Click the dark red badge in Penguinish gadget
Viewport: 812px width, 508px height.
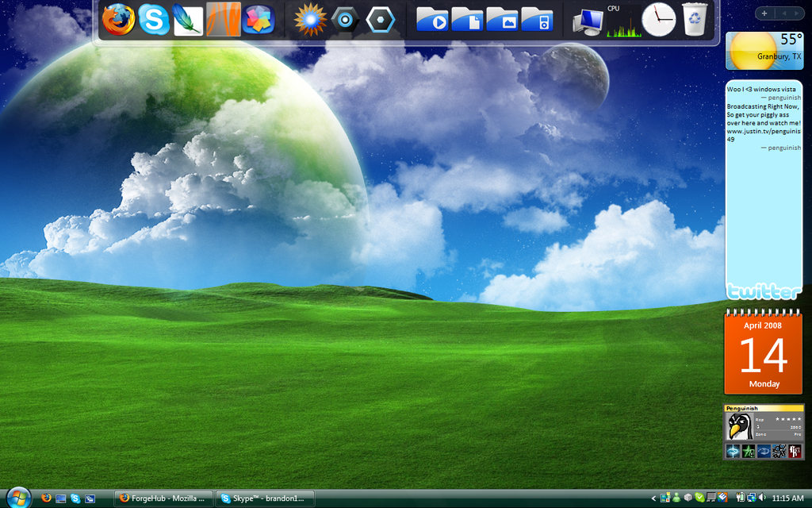795,452
